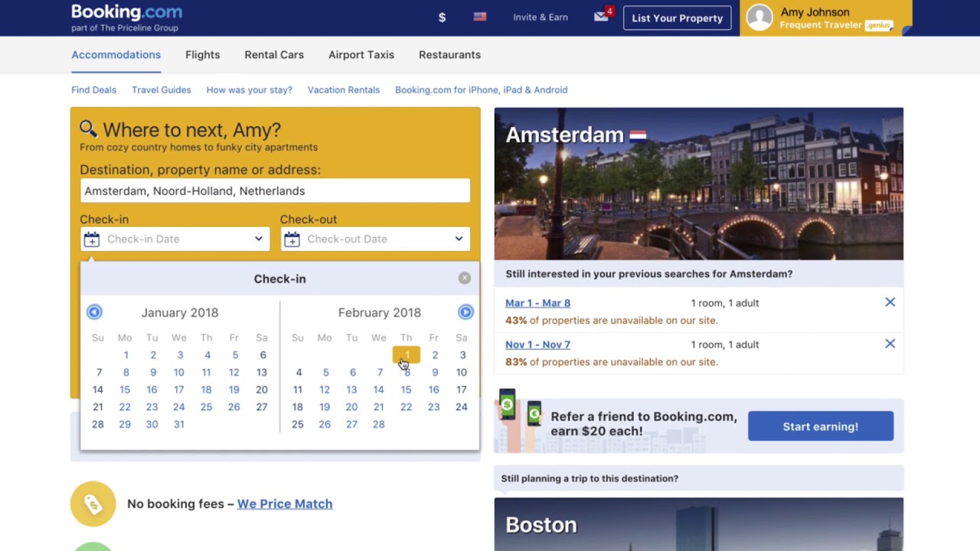
Task: Select January 26 in the calendar
Action: 234,406
